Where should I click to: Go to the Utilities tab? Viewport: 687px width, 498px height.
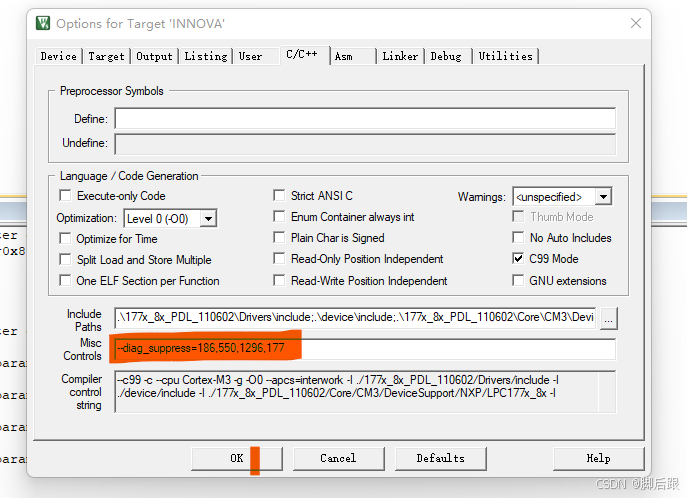pos(506,57)
